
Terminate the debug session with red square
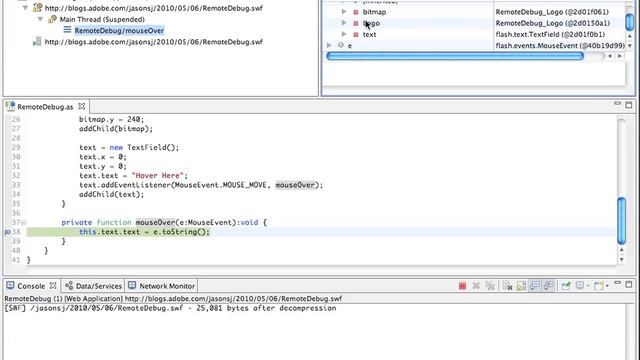pos(462,286)
